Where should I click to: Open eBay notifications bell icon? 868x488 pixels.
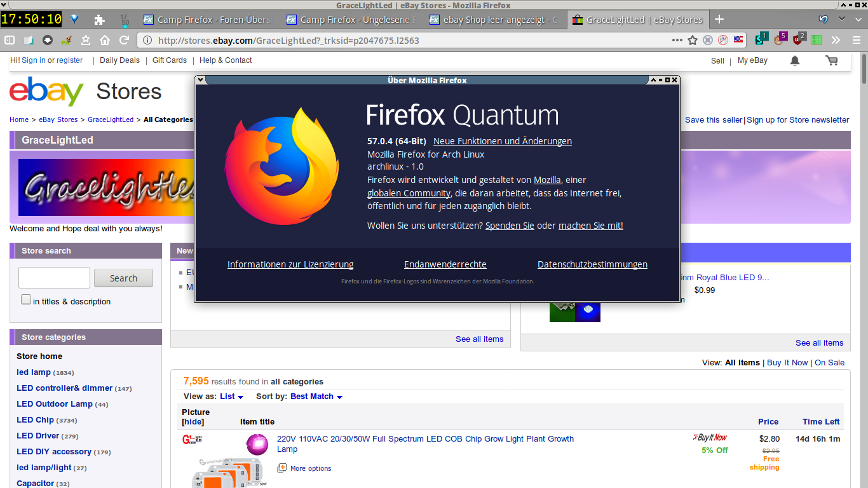tap(795, 60)
